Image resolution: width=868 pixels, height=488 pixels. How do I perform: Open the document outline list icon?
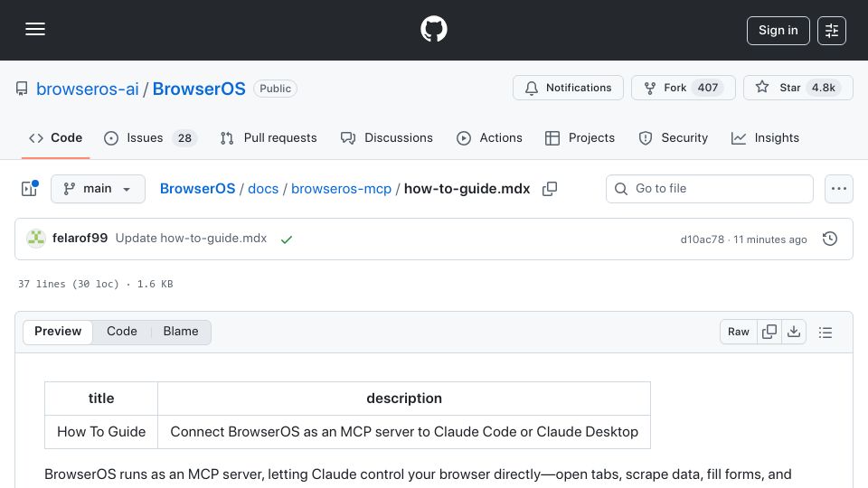click(826, 332)
